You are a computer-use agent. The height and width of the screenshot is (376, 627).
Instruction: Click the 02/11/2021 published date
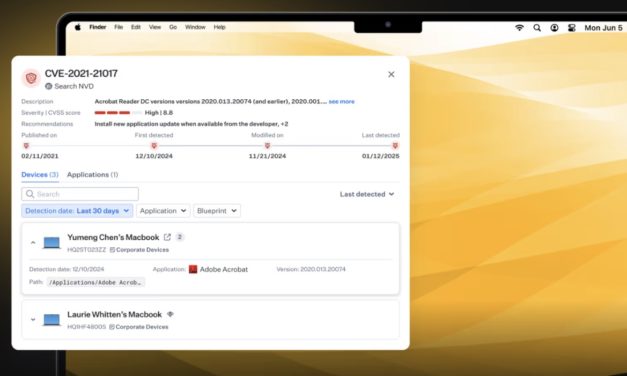coord(40,156)
